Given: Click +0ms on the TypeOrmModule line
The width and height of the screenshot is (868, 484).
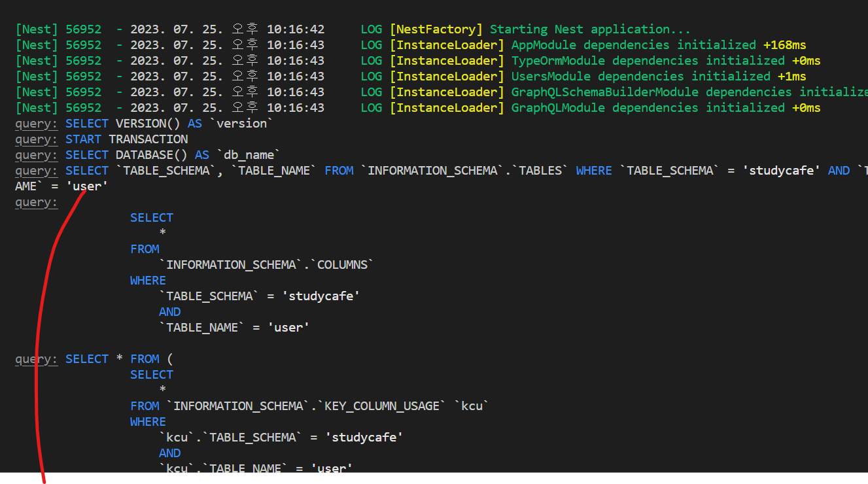Looking at the screenshot, I should [807, 61].
